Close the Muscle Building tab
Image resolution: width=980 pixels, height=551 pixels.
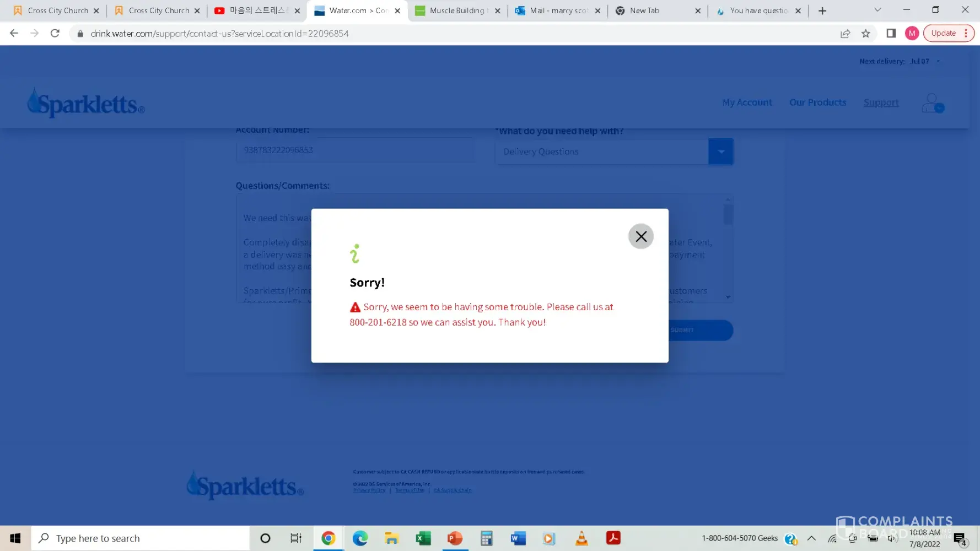(x=498, y=11)
